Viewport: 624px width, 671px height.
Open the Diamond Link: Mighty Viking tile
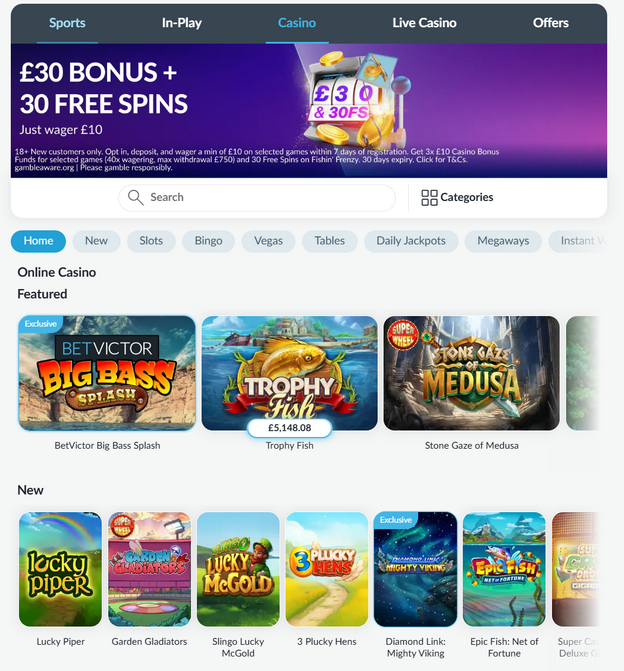point(416,569)
